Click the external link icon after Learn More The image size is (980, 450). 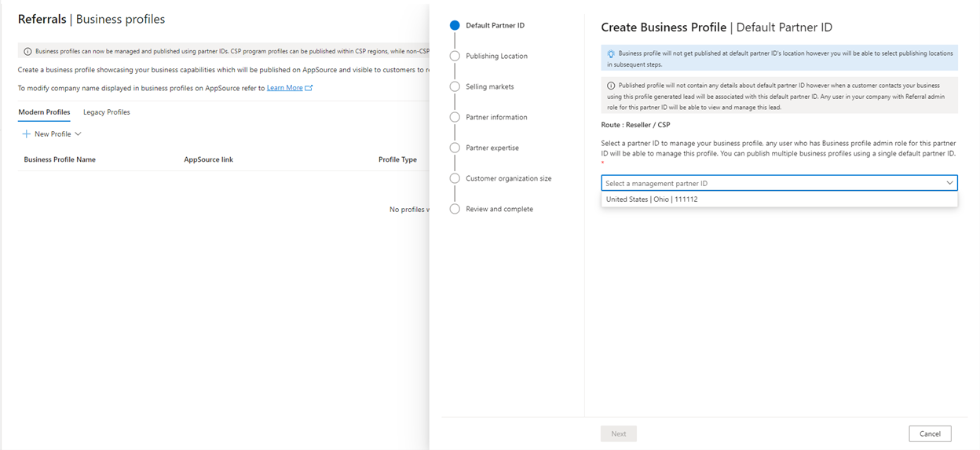coord(309,88)
